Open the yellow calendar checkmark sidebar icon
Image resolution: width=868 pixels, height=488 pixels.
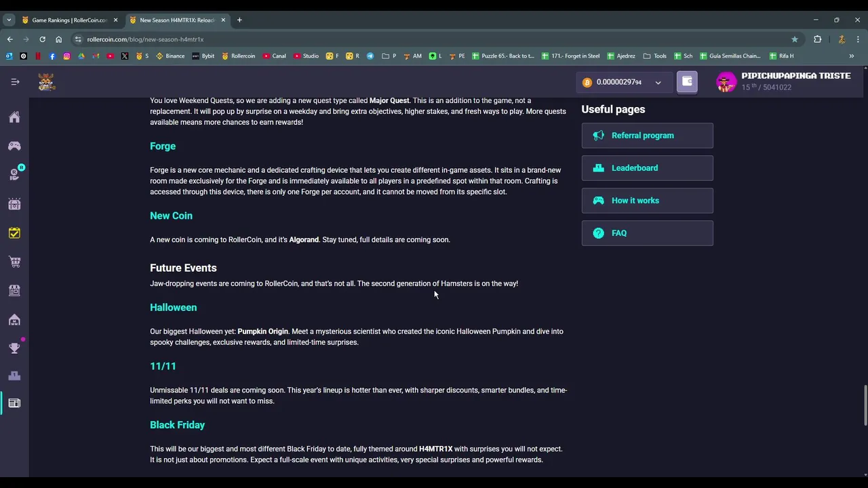[x=14, y=233]
